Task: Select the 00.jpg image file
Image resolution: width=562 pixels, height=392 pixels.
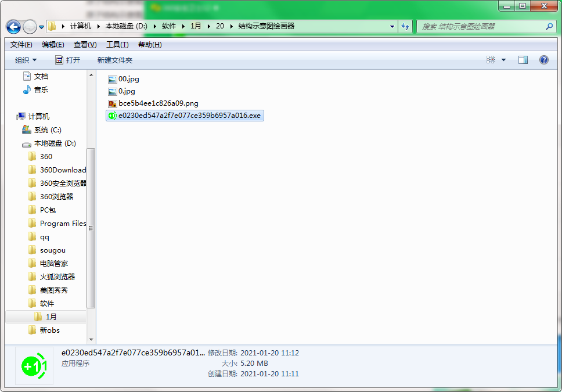Action: (x=128, y=79)
